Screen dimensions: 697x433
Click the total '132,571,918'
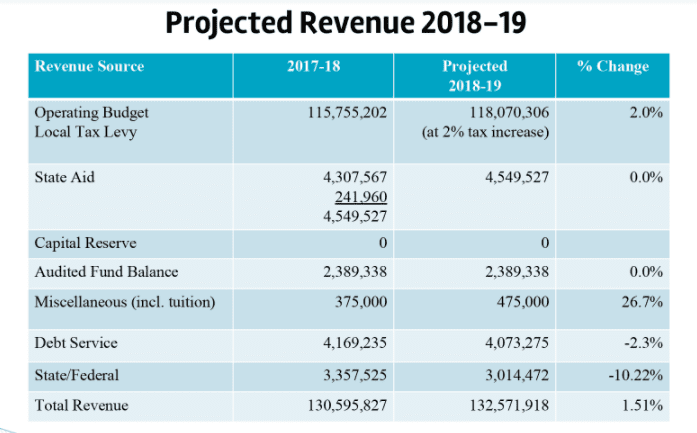(x=509, y=405)
